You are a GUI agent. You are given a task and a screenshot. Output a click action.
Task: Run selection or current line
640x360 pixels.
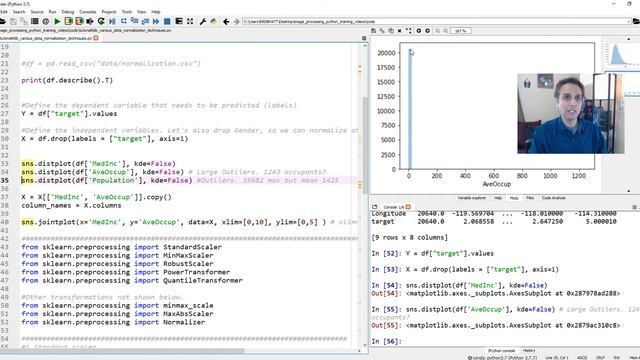(90, 21)
